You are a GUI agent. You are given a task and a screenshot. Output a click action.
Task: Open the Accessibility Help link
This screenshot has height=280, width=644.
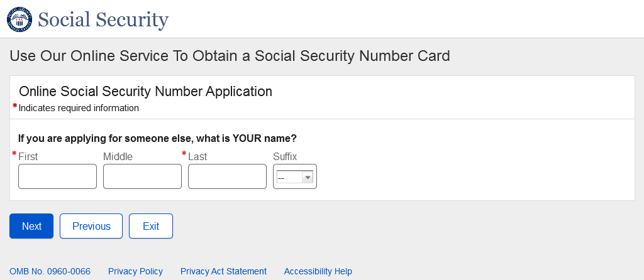click(318, 271)
